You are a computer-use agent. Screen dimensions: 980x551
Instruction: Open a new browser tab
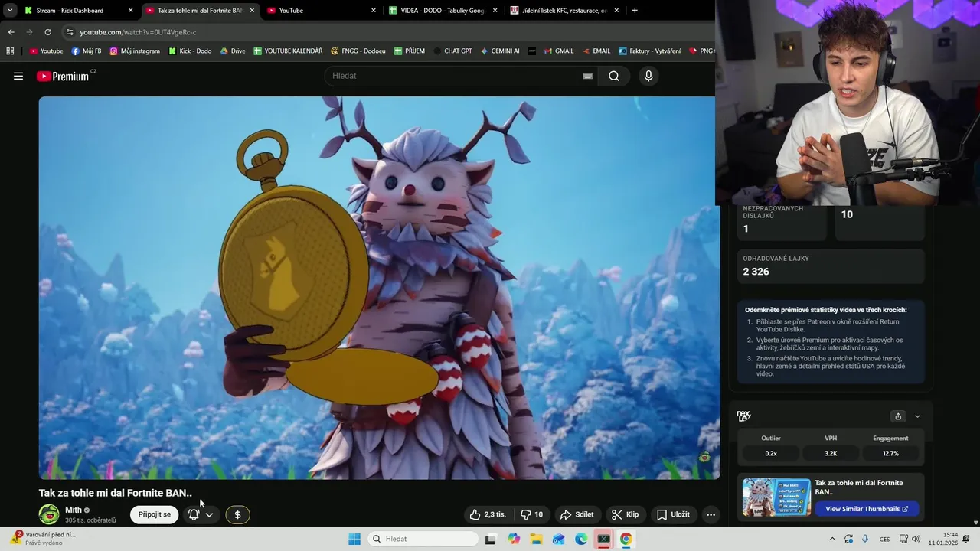635,11
